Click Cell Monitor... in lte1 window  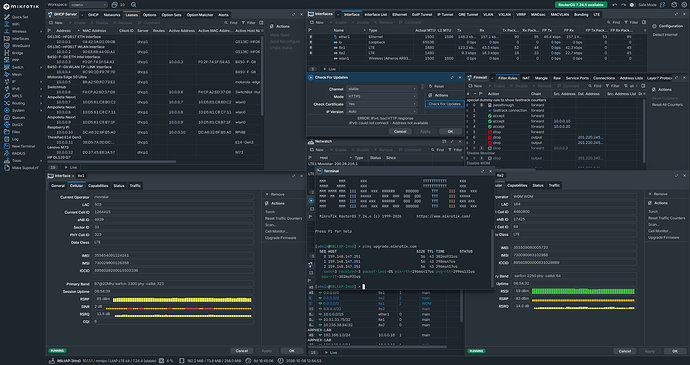(x=276, y=231)
